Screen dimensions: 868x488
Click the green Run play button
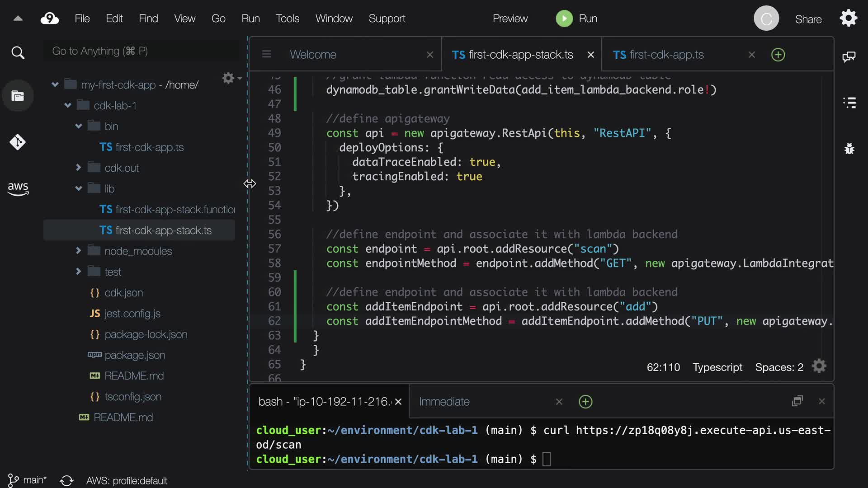point(564,19)
